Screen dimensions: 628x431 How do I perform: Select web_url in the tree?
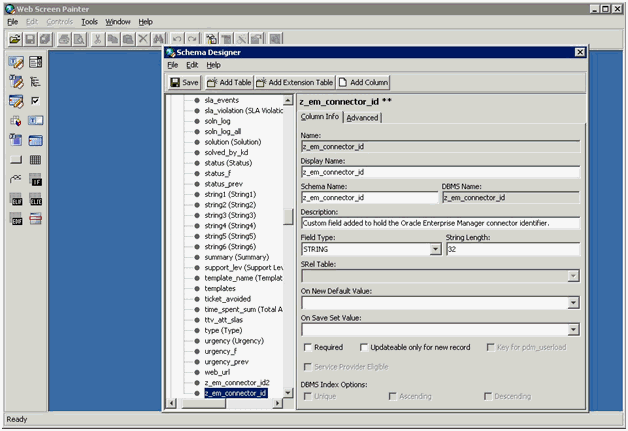(217, 372)
